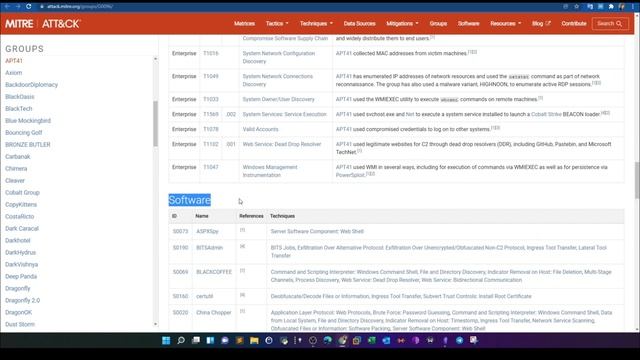Viewport: 640px width, 360px height.
Task: Open Deep Panda group in sidebar
Action: (21, 276)
